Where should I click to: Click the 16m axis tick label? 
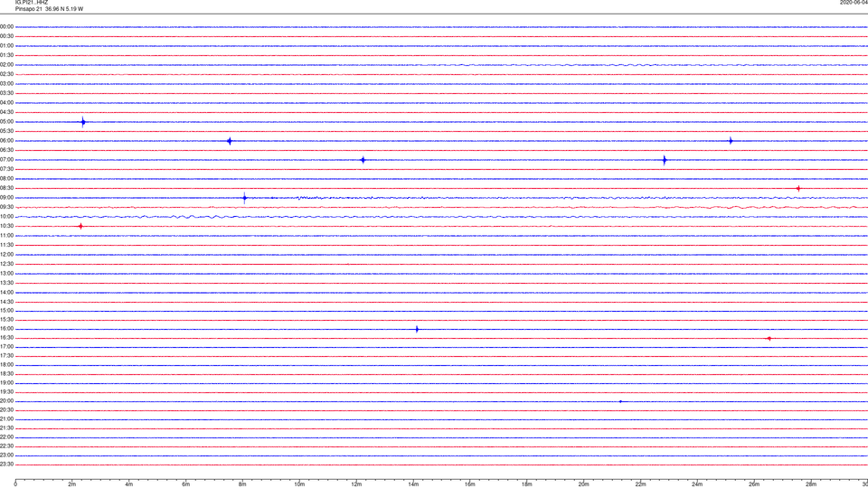pos(470,484)
